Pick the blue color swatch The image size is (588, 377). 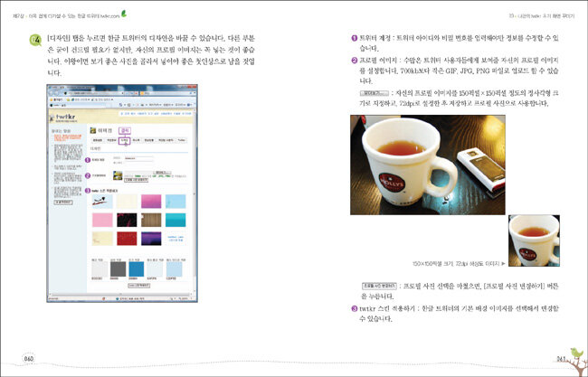(x=137, y=268)
